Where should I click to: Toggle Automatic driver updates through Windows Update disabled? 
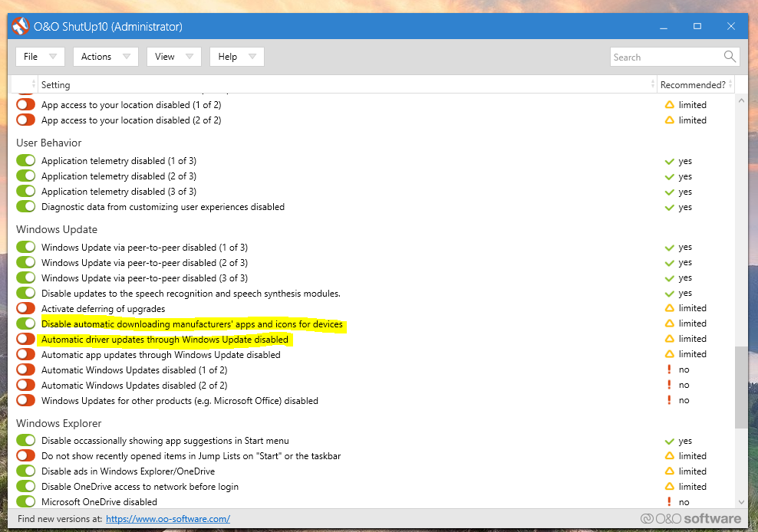25,339
